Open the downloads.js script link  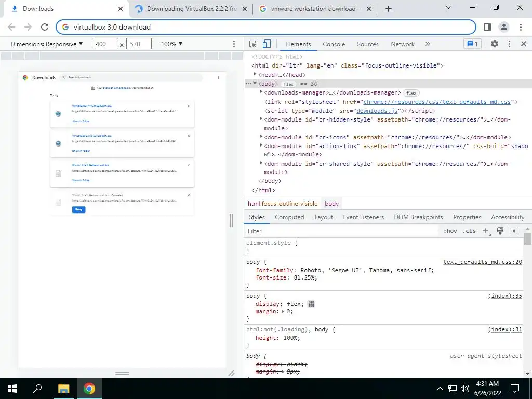tap(377, 111)
